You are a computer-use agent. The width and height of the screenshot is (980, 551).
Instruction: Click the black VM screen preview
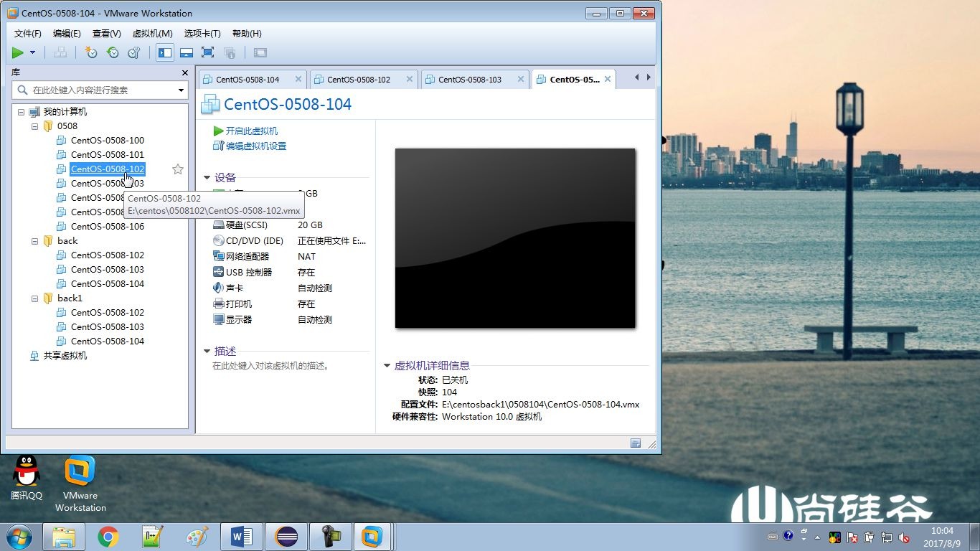(x=515, y=238)
